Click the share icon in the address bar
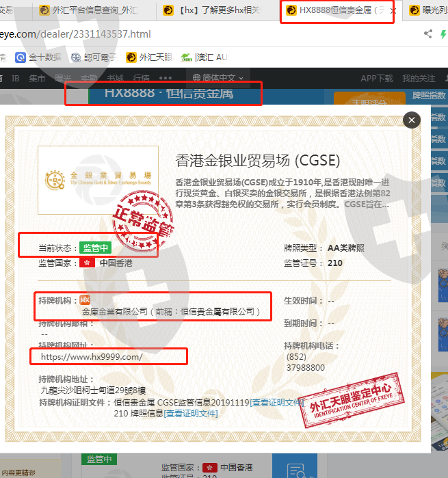The image size is (448, 478). (x=428, y=34)
